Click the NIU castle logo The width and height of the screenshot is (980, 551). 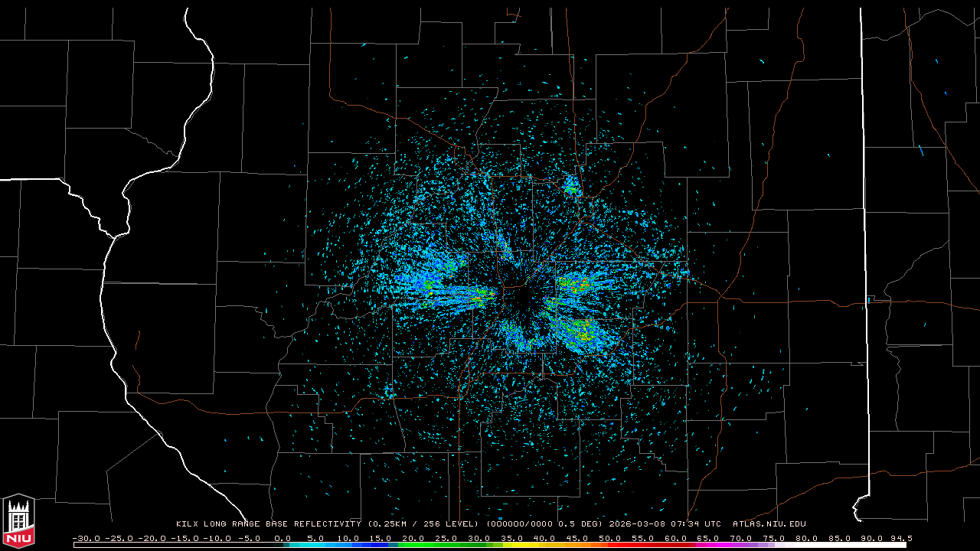pos(18,520)
